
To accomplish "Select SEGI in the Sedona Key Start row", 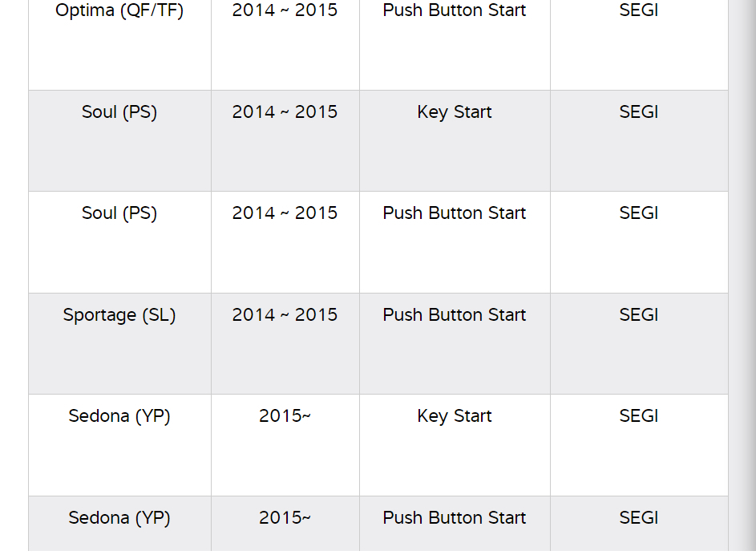I will (x=639, y=416).
